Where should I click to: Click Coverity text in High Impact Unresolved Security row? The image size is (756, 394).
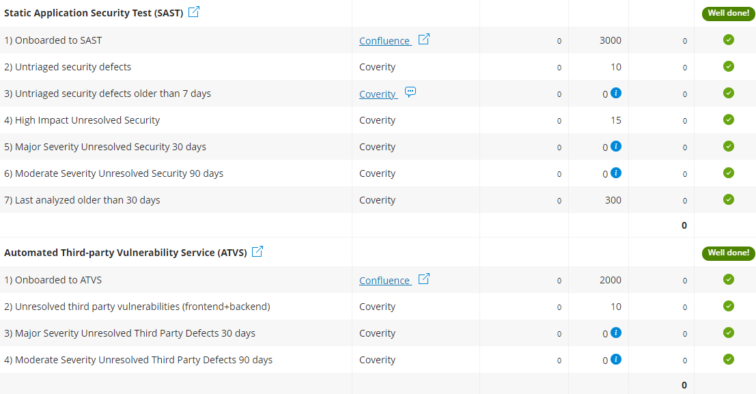(x=377, y=120)
